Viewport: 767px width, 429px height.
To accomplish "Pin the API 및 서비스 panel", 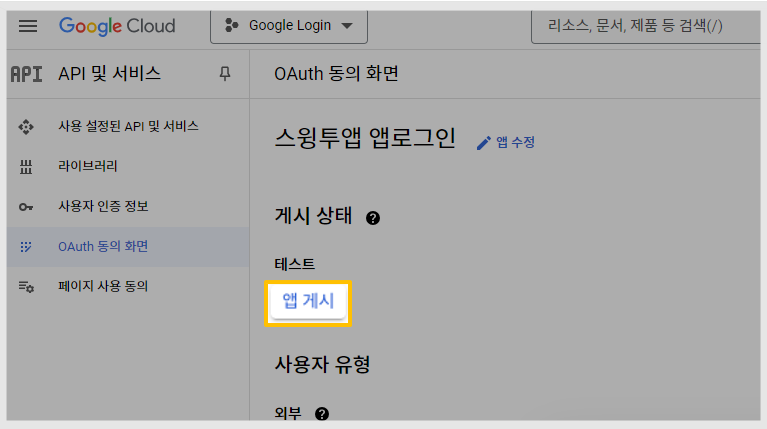I will (x=225, y=74).
